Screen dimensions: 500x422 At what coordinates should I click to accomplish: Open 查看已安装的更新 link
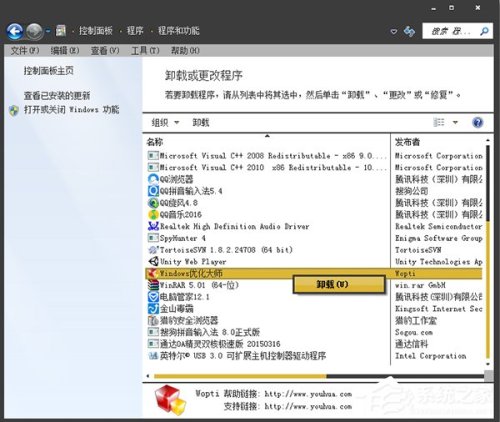click(57, 96)
